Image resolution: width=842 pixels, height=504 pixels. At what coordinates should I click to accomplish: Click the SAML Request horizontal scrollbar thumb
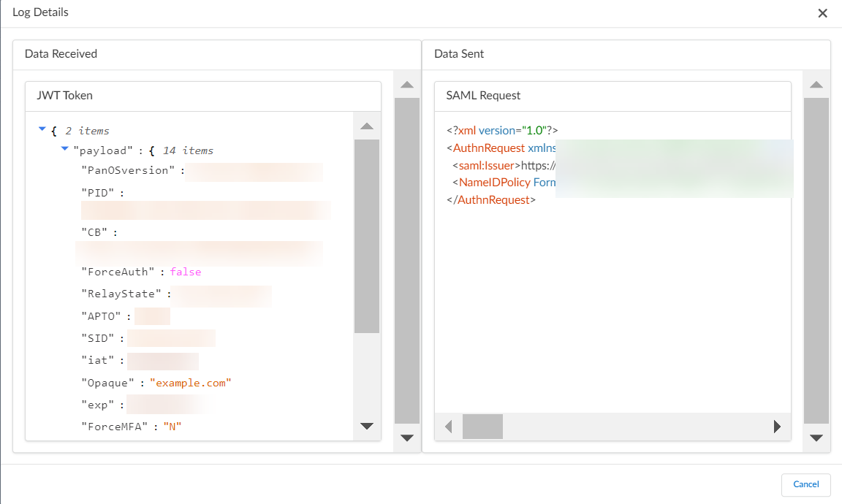(482, 427)
